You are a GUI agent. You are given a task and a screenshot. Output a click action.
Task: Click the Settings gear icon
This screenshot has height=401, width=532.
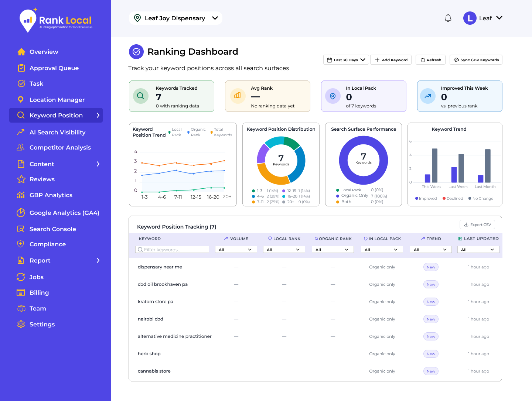pos(21,324)
